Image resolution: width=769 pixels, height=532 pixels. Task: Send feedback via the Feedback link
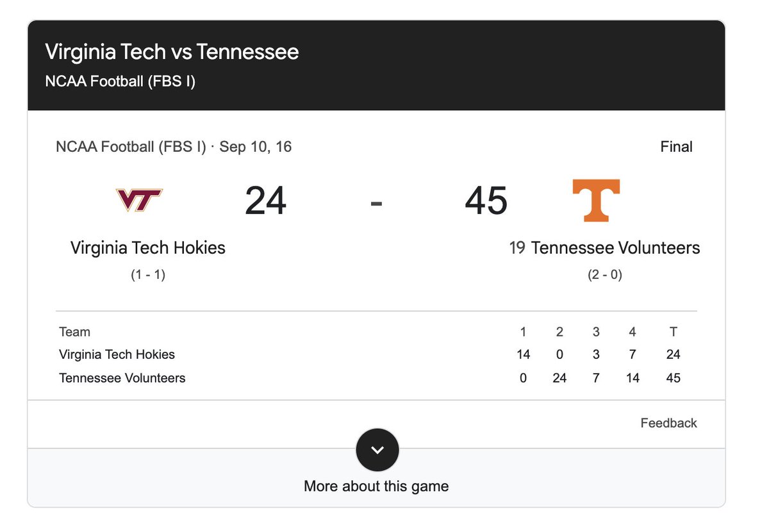pyautogui.click(x=668, y=423)
